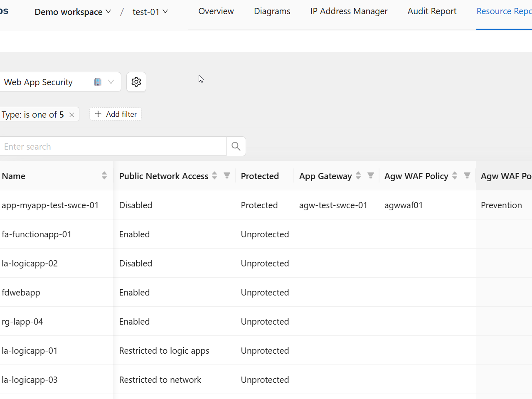The width and height of the screenshot is (532, 399).
Task: Click the Prevention mode cell
Action: click(x=501, y=205)
